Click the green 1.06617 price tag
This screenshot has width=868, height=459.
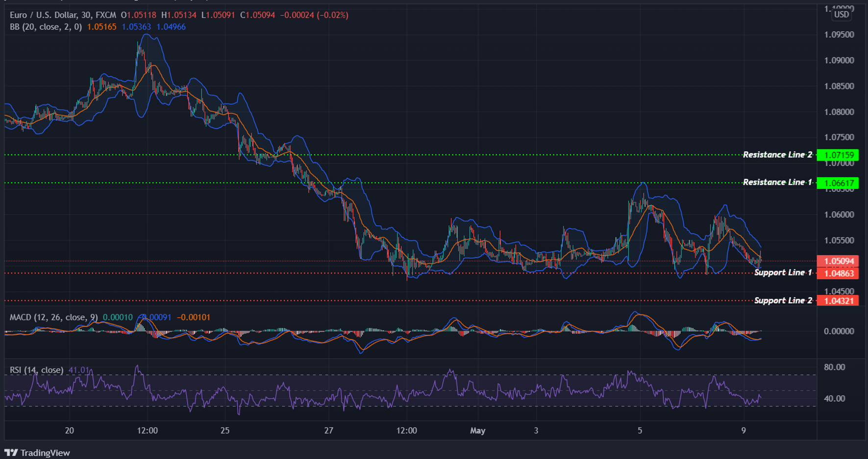click(839, 183)
